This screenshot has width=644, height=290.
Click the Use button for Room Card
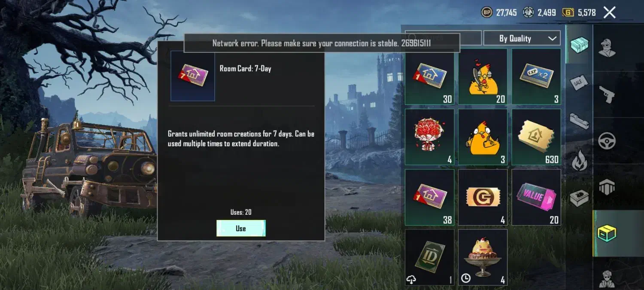click(241, 228)
